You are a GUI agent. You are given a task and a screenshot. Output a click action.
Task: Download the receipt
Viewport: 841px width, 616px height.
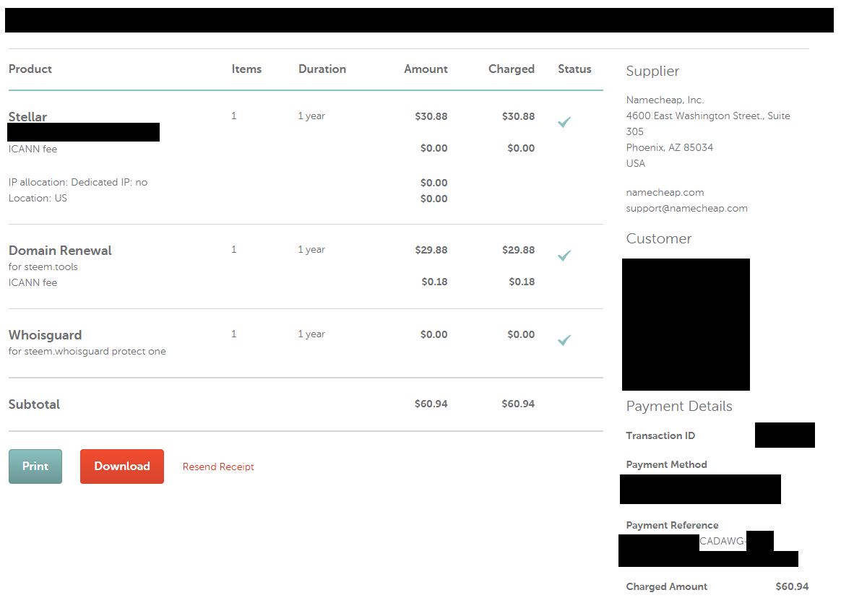122,467
